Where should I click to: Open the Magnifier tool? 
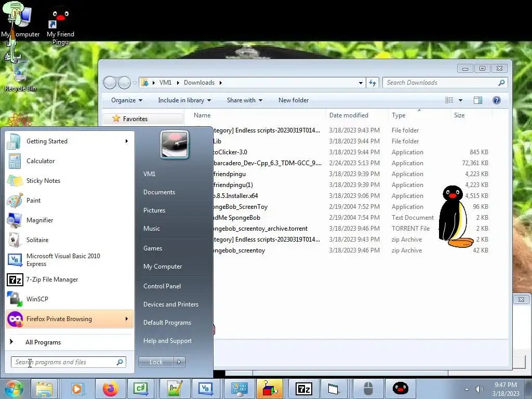click(70, 220)
